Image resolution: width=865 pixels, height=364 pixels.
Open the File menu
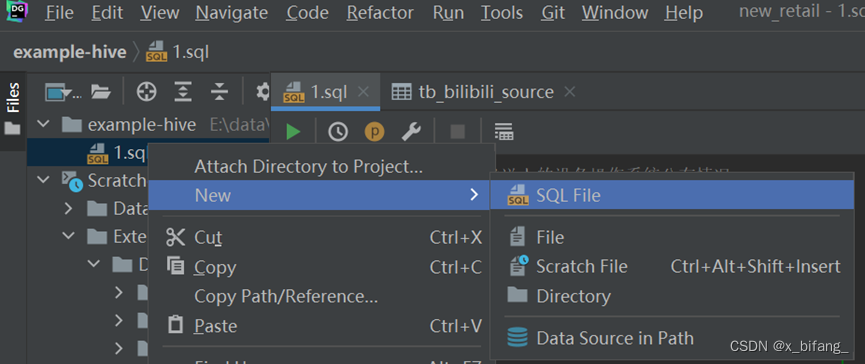coord(60,12)
